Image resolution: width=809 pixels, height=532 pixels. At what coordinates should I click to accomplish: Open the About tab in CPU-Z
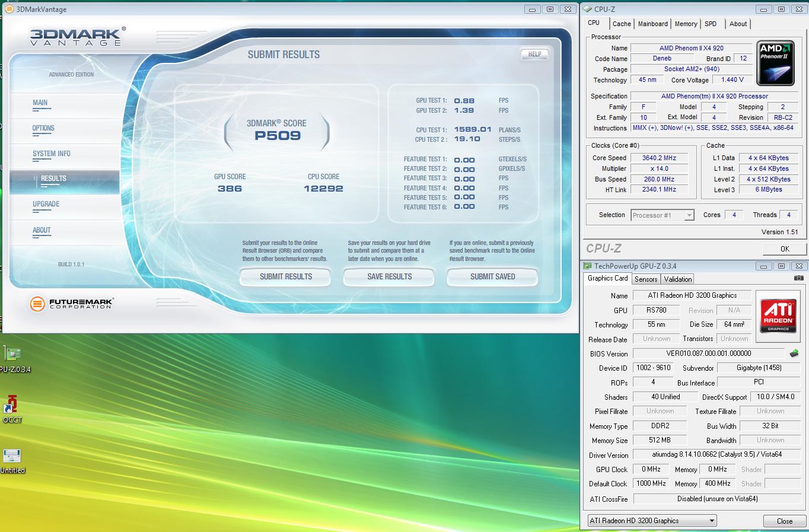click(x=738, y=24)
